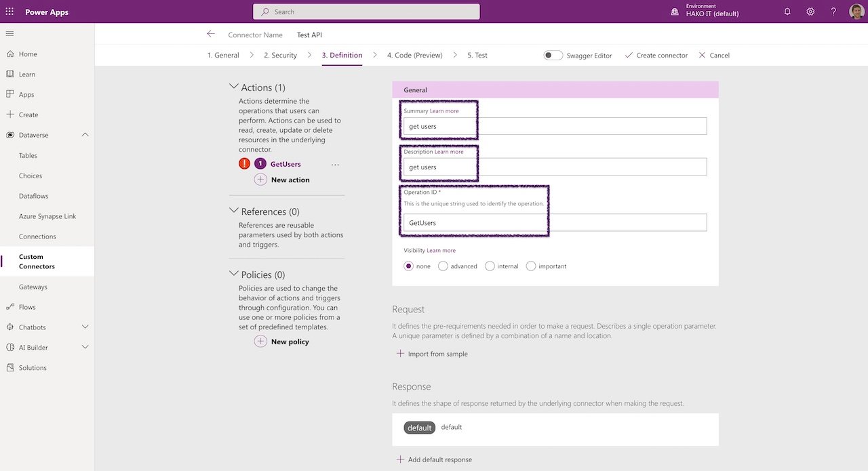Collapse the Actions (1) section
Image resolution: width=868 pixels, height=471 pixels.
tap(234, 87)
